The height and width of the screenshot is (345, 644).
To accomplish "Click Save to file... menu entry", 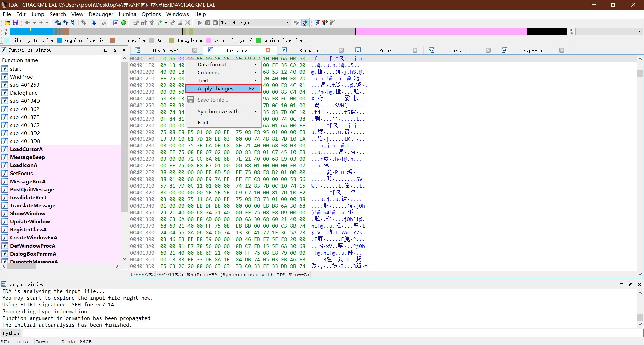I will (x=223, y=100).
